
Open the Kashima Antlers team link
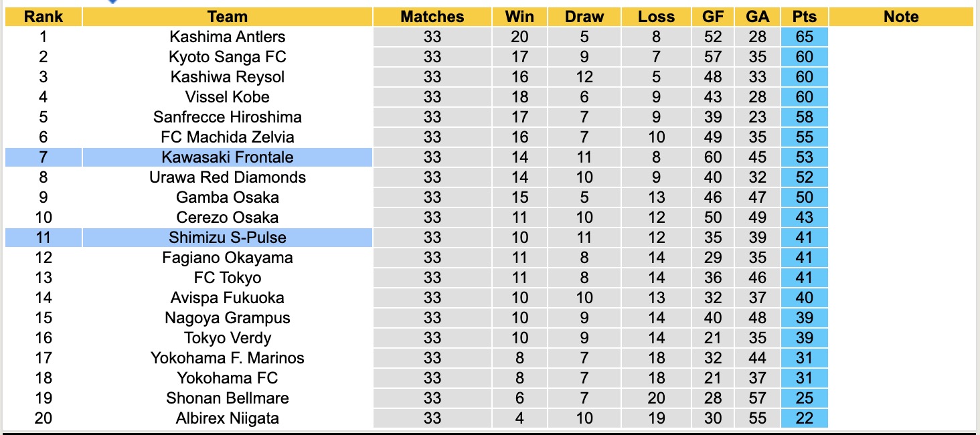(228, 37)
